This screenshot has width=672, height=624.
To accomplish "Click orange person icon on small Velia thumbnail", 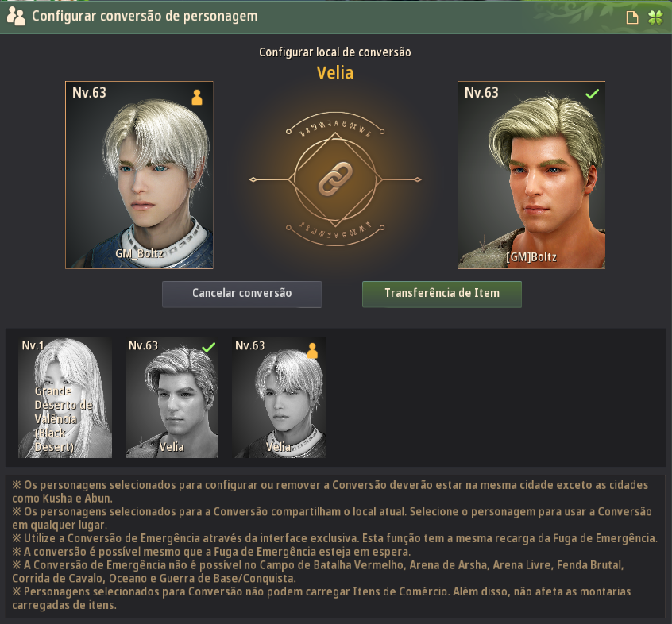I will coord(312,350).
